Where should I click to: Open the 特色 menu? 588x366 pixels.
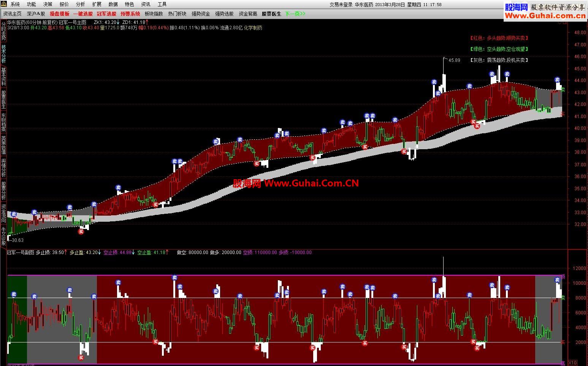point(129,4)
